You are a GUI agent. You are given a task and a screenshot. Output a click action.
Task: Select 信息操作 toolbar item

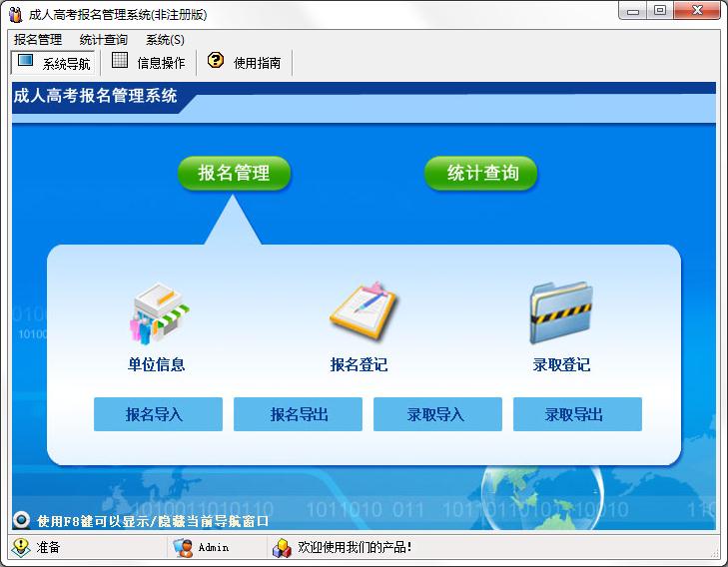point(149,63)
